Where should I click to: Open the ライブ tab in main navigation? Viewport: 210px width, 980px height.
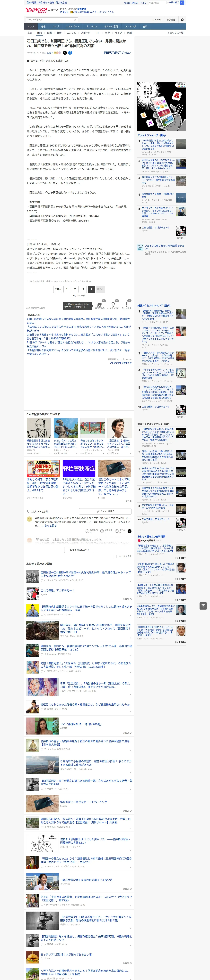pos(56,26)
